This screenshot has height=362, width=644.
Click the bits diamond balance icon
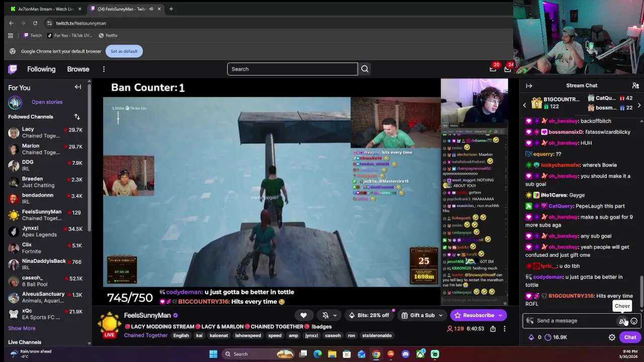click(x=531, y=337)
